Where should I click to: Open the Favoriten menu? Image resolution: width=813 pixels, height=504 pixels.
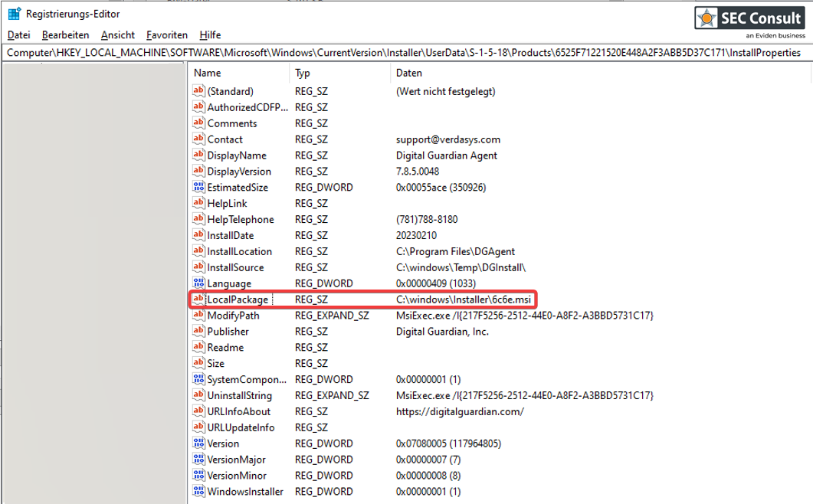pyautogui.click(x=166, y=35)
